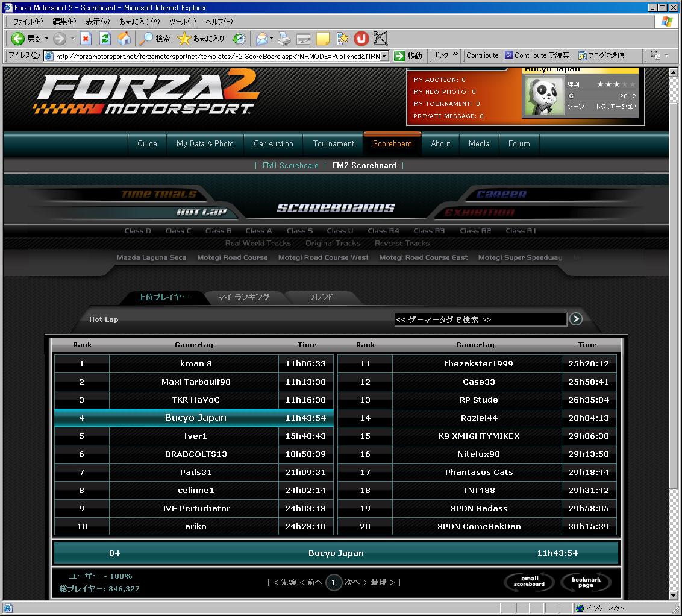Click the panda avatar thumbnail
This screenshot has height=616, width=682.
(545, 96)
